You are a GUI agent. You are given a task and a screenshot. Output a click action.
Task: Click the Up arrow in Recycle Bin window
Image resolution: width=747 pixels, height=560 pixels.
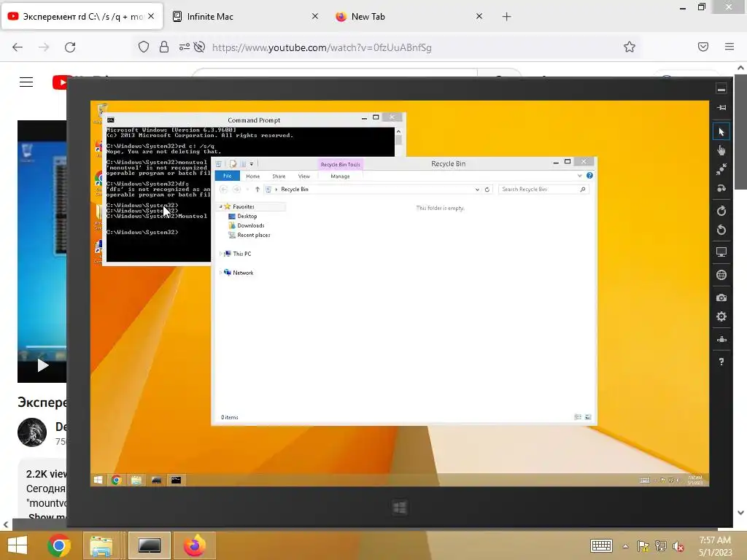pyautogui.click(x=258, y=190)
